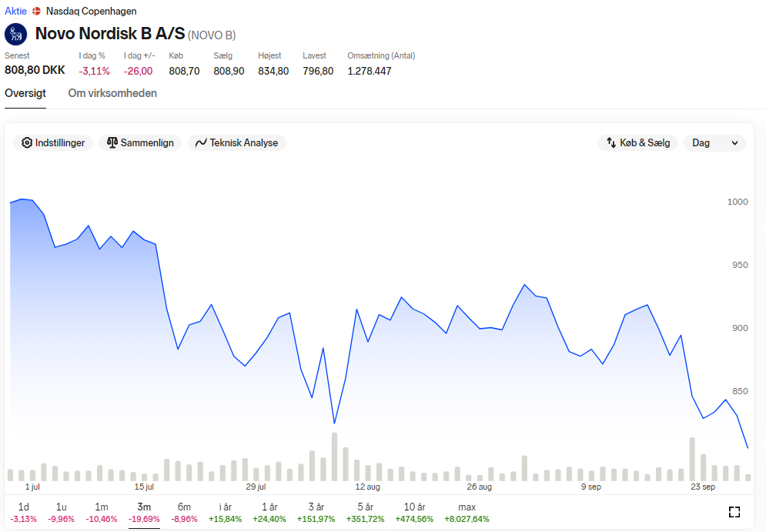Select the 5 år time range

[x=366, y=513]
